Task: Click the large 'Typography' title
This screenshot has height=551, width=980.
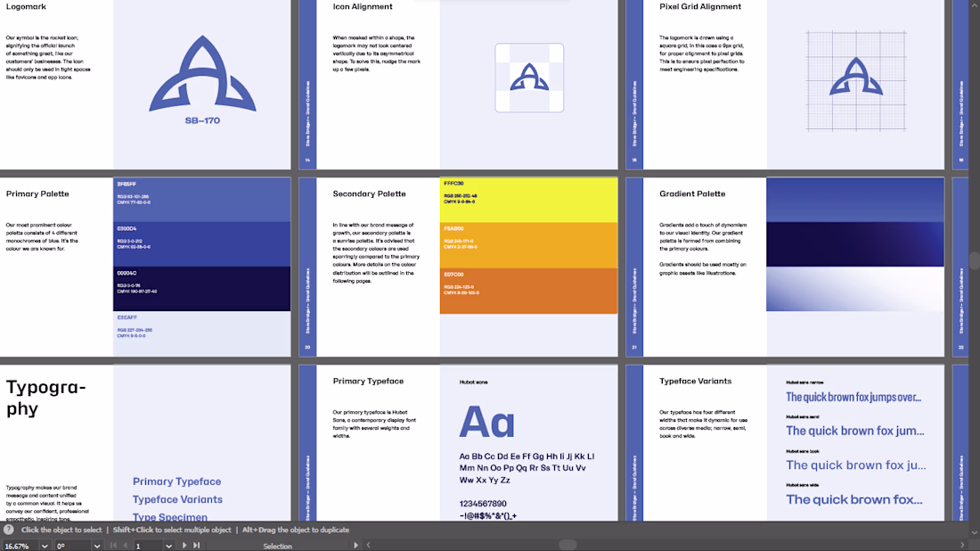Action: (x=45, y=398)
